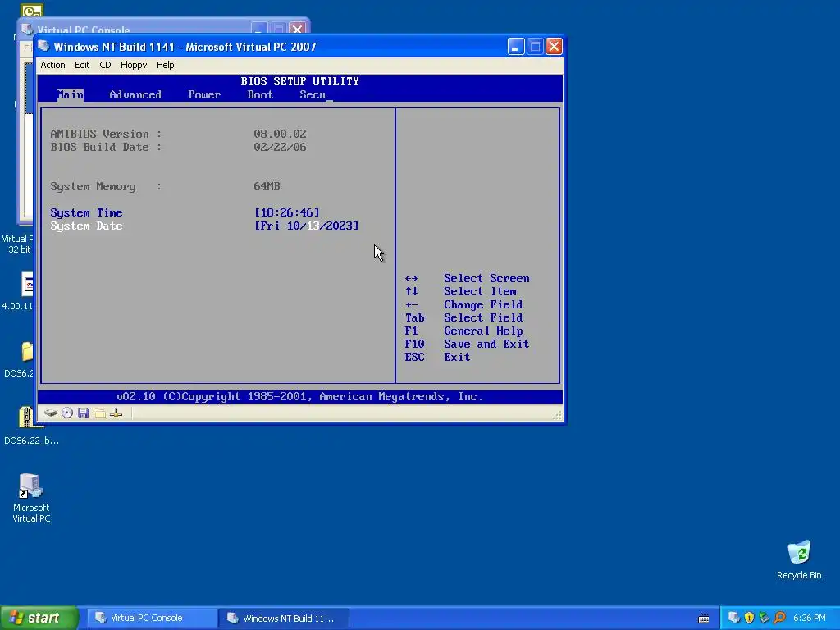Open the CD menu
840x630 pixels.
click(105, 65)
